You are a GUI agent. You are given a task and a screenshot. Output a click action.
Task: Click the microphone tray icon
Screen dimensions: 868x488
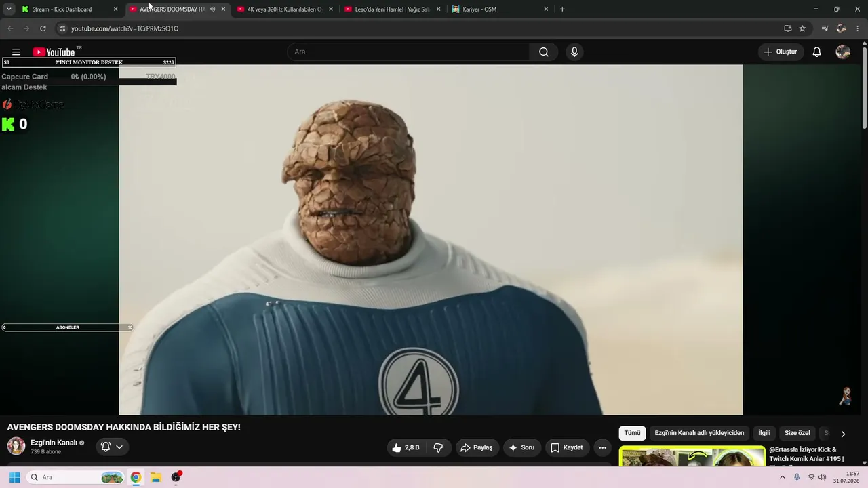pyautogui.click(x=797, y=477)
